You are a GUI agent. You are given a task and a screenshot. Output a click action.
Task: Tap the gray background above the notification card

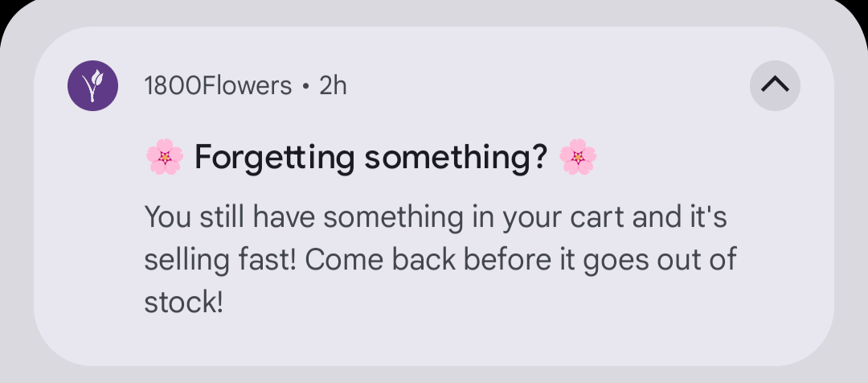pyautogui.click(x=434, y=13)
